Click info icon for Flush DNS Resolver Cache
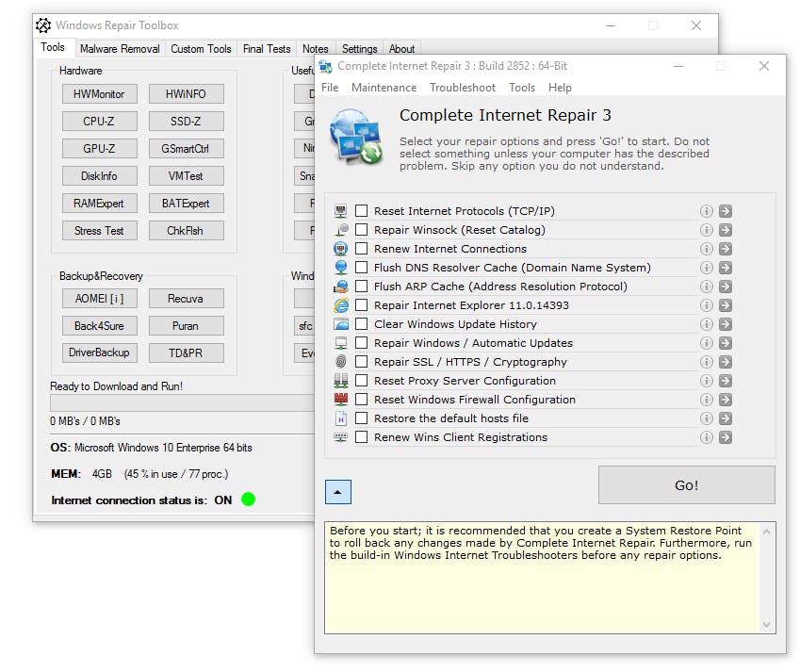800x672 pixels. point(706,268)
